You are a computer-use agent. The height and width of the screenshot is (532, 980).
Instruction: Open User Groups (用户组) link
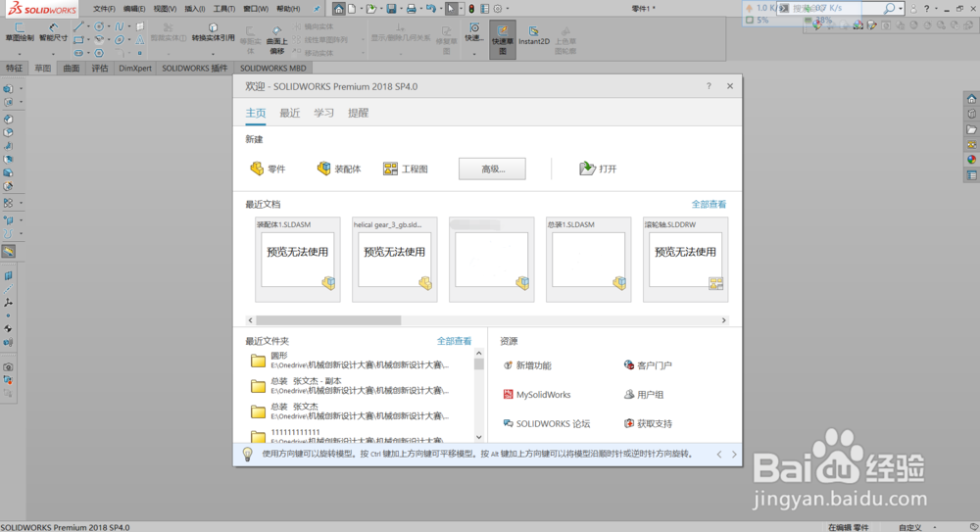click(643, 395)
